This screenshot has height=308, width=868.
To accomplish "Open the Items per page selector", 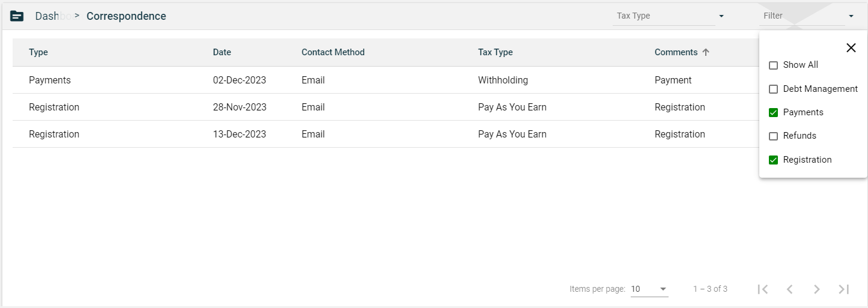I will (x=649, y=289).
